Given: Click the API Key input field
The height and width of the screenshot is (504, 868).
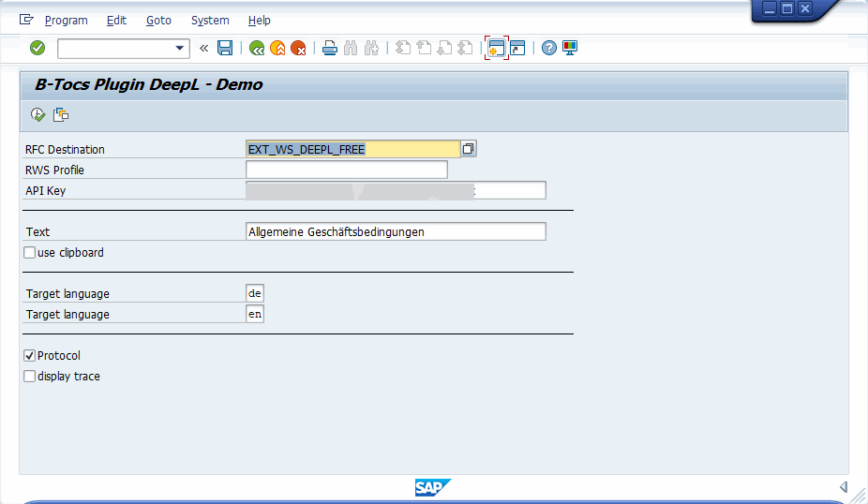Looking at the screenshot, I should point(396,190).
